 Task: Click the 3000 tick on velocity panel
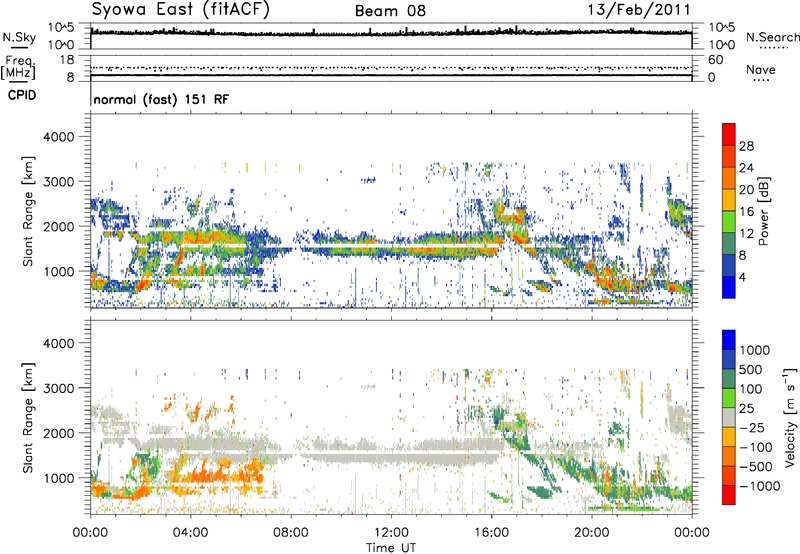pyautogui.click(x=58, y=388)
